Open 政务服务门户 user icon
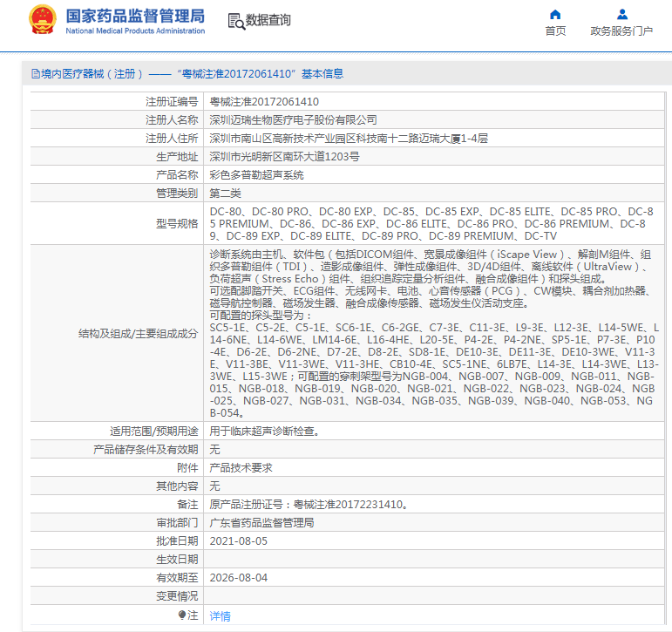This screenshot has width=672, height=632. coord(621,15)
